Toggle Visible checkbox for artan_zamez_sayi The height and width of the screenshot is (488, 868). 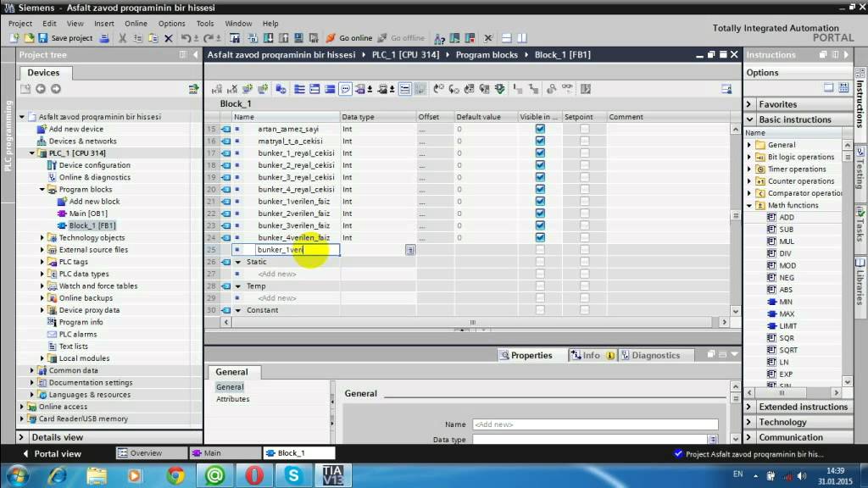(540, 129)
